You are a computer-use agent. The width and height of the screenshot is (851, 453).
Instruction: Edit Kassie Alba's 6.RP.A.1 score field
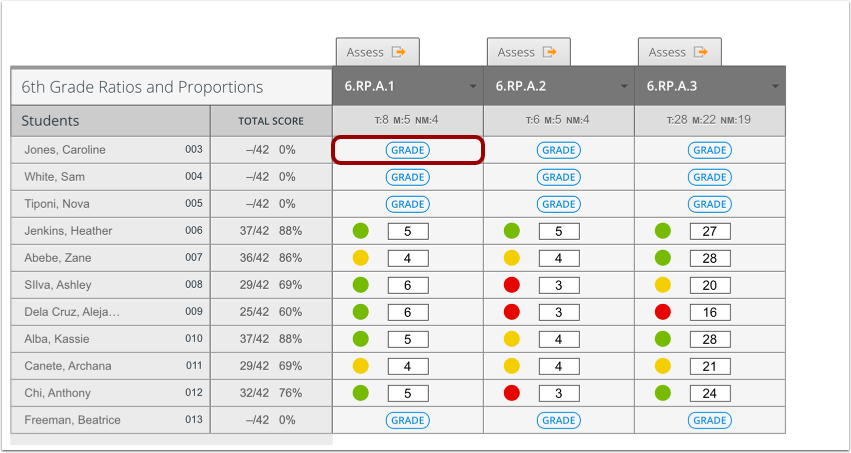tap(408, 340)
